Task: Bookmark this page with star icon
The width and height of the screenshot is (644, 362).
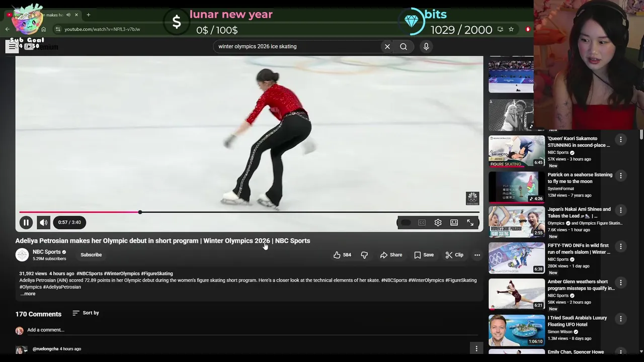Action: (511, 29)
